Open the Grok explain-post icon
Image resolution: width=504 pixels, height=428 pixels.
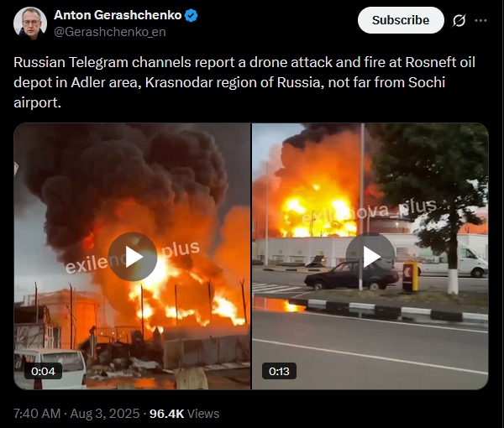459,20
